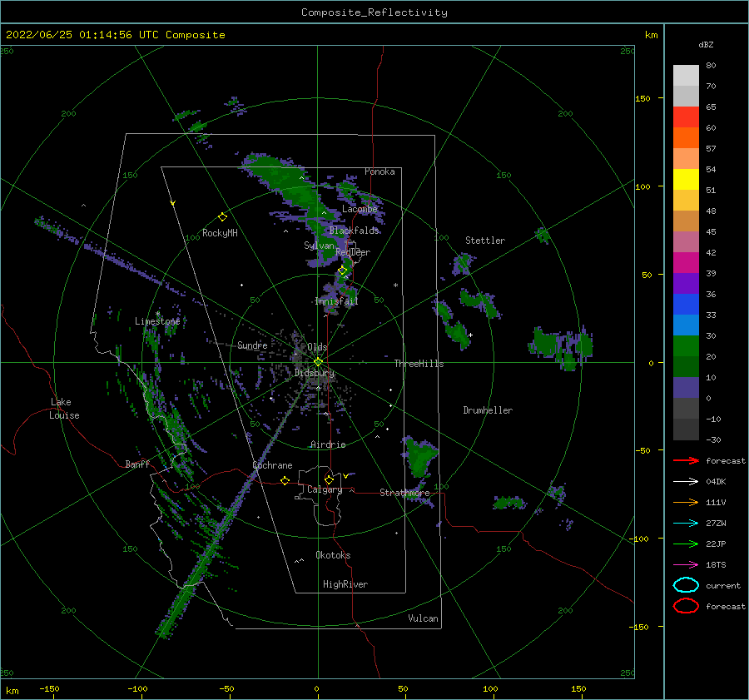Click the yellow diamond marker above Calgary
Screen dimensions: 749x700
click(x=329, y=479)
